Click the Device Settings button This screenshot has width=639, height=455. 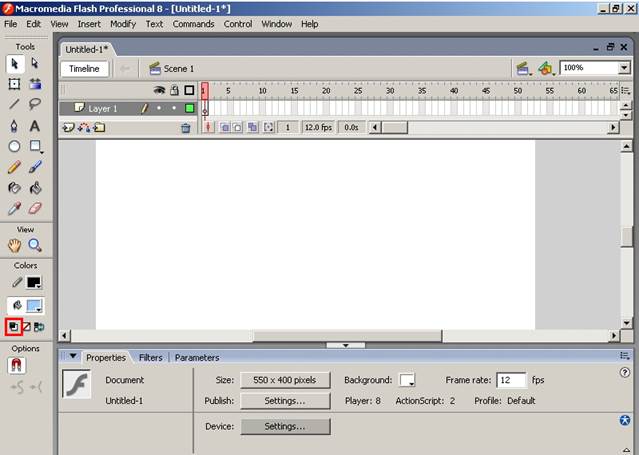[285, 426]
